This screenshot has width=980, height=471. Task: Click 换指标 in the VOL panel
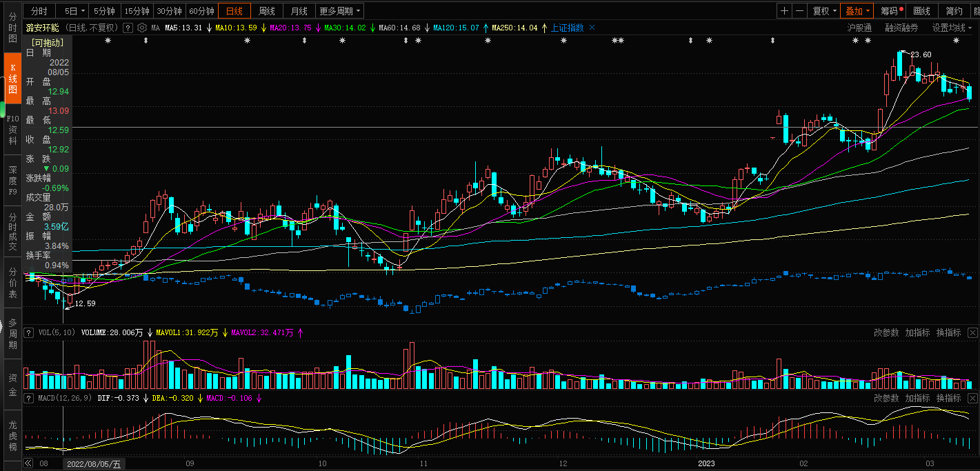pos(948,332)
